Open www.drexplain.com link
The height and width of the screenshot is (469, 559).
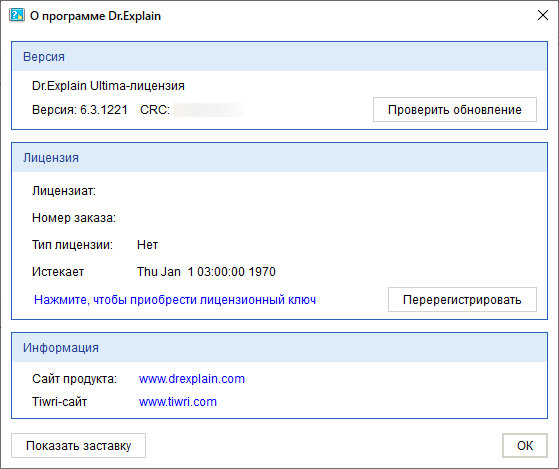(x=192, y=378)
